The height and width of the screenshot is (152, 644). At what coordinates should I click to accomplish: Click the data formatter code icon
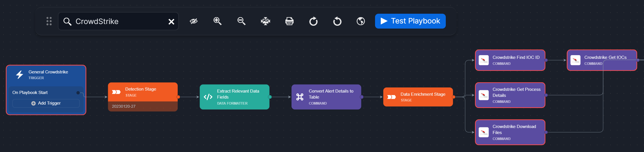(x=208, y=97)
